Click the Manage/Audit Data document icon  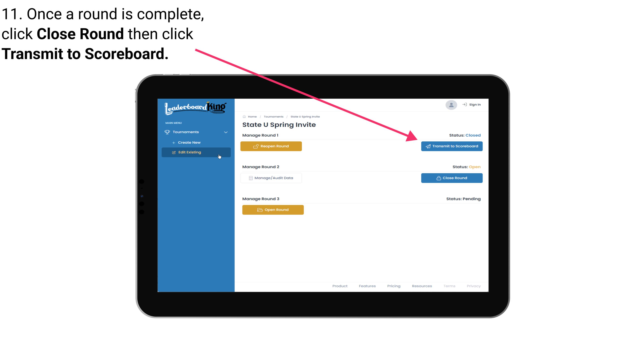(x=250, y=178)
